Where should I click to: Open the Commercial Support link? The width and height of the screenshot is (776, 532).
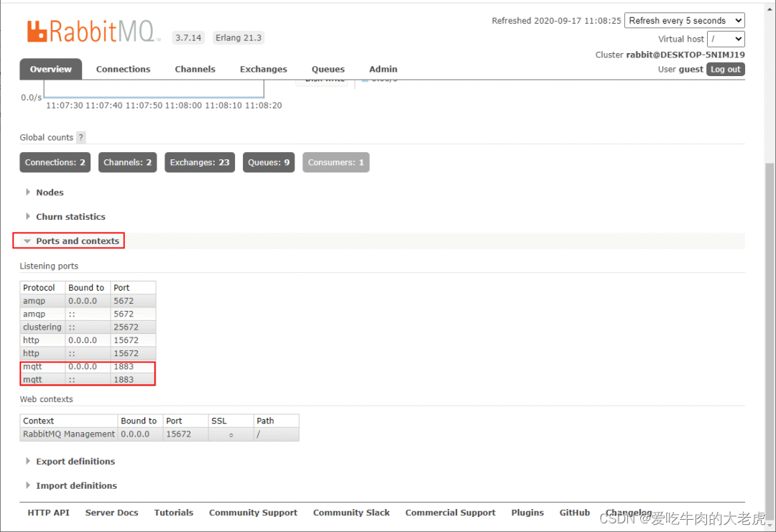(451, 513)
